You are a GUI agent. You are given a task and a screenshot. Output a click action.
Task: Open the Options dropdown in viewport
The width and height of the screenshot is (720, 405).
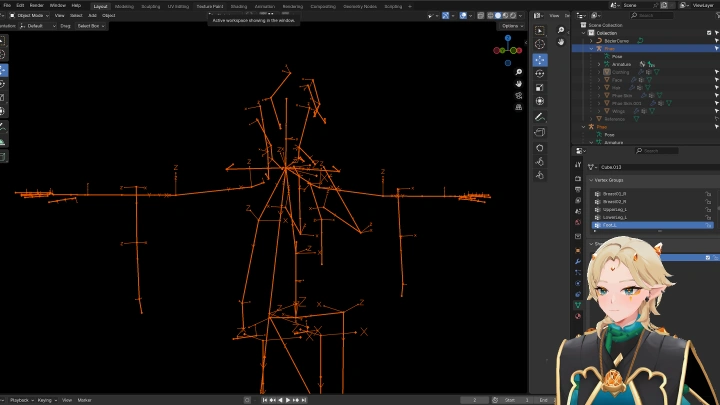[512, 26]
